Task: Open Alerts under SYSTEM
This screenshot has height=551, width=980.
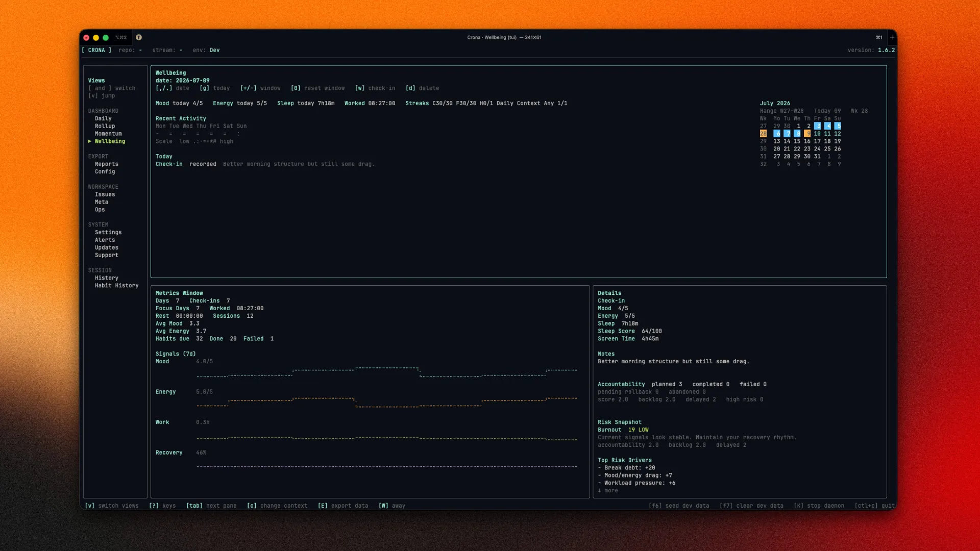Action: [105, 240]
